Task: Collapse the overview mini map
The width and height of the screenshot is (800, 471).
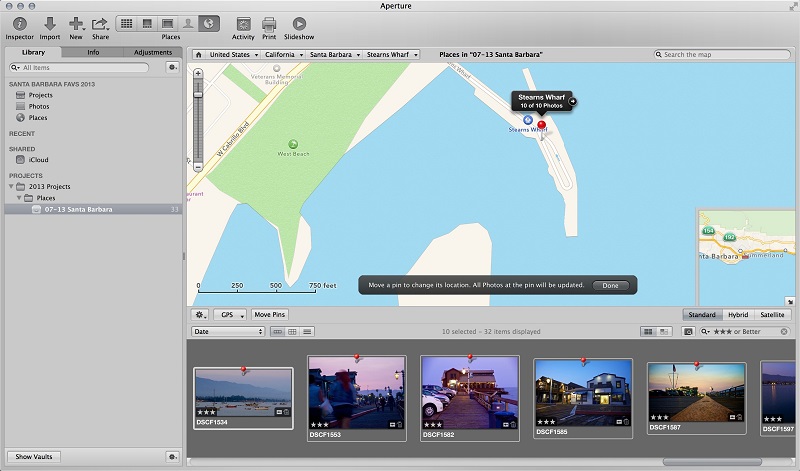Action: tap(790, 302)
